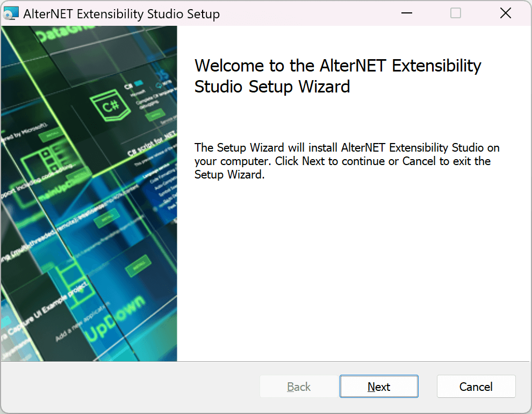Image resolution: width=532 pixels, height=414 pixels.
Task: Click the JS logo in the banner image
Action: (x=162, y=75)
